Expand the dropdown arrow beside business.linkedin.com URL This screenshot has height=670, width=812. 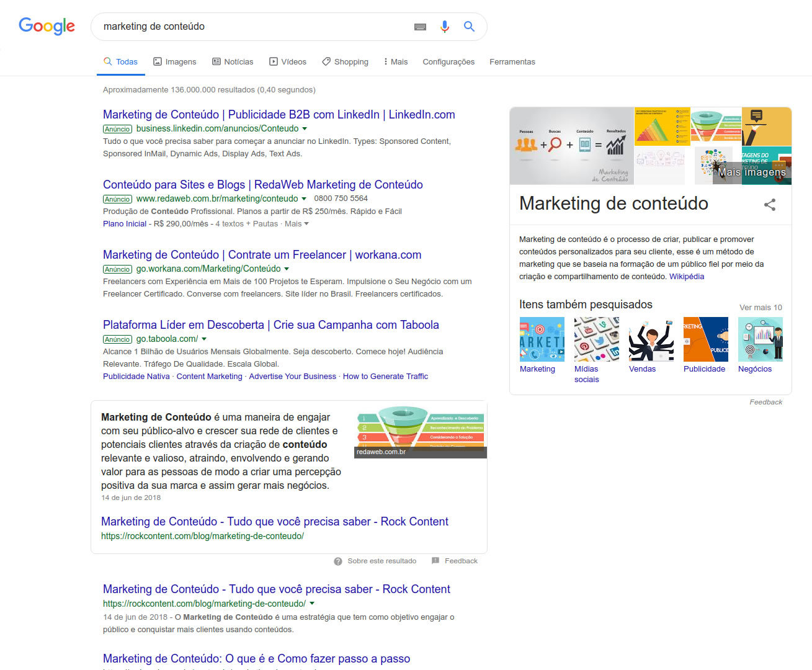305,129
